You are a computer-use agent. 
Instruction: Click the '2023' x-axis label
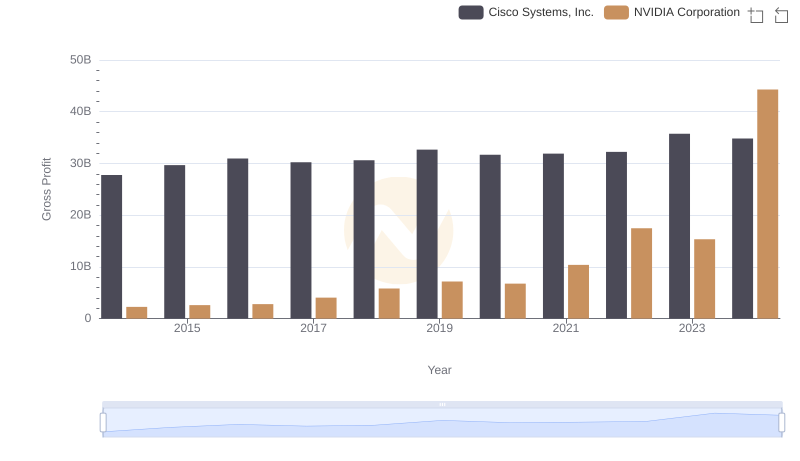[x=692, y=328]
